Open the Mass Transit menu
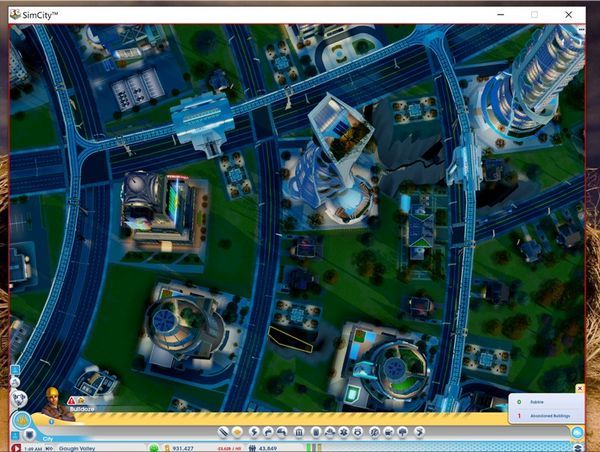The width and height of the screenshot is (600, 452). [x=388, y=432]
